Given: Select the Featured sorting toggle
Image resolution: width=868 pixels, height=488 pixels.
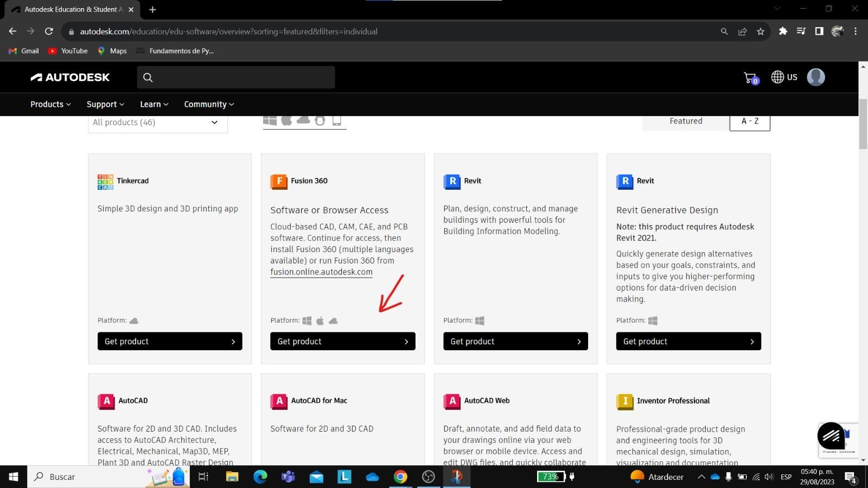Looking at the screenshot, I should pyautogui.click(x=686, y=122).
